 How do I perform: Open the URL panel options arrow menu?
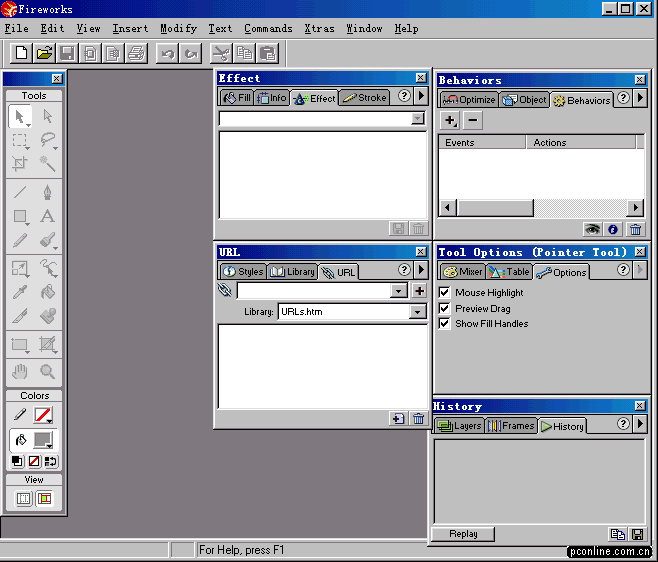point(421,270)
